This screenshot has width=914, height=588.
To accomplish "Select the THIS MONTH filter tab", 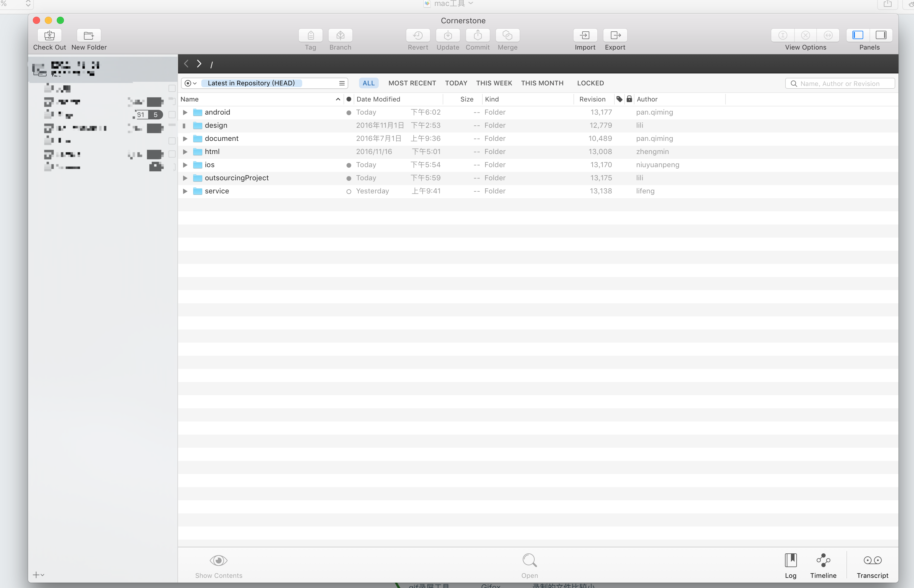I will click(542, 83).
